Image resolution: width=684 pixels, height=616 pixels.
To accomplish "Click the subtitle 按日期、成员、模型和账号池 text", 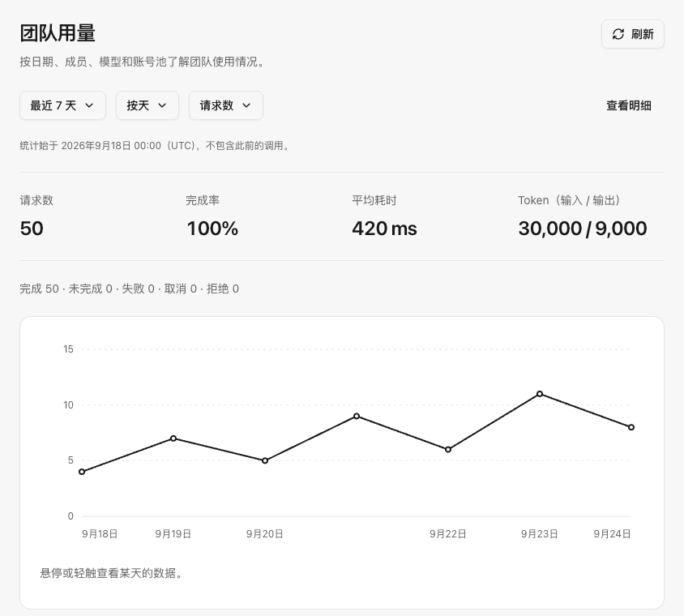I will coord(143,62).
